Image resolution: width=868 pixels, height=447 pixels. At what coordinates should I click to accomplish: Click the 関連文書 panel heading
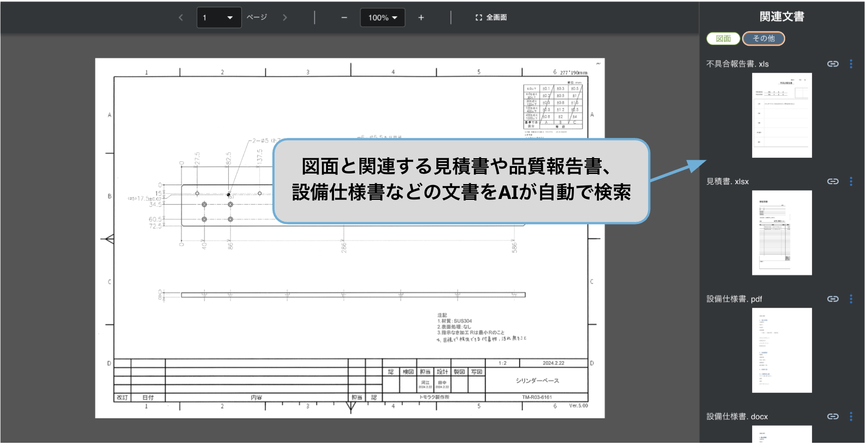tap(782, 17)
